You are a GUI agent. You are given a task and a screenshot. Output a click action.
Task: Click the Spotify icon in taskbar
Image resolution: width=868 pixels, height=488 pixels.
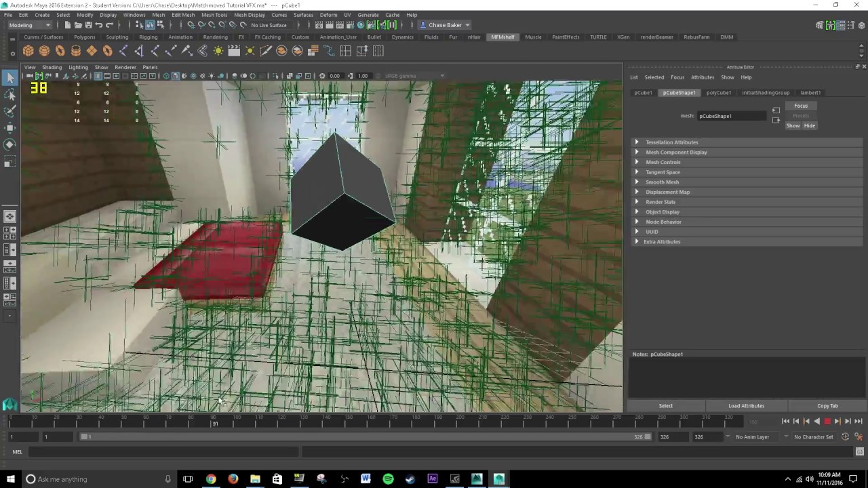click(x=388, y=479)
